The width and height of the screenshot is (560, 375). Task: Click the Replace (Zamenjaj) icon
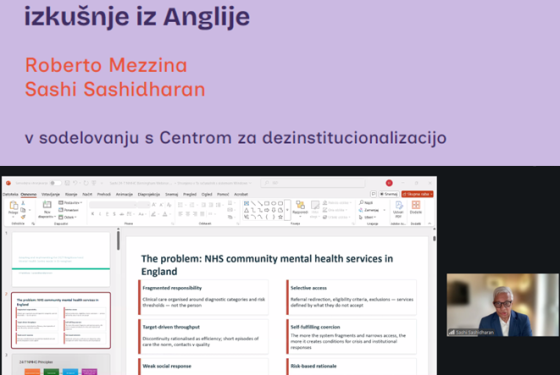(x=361, y=210)
